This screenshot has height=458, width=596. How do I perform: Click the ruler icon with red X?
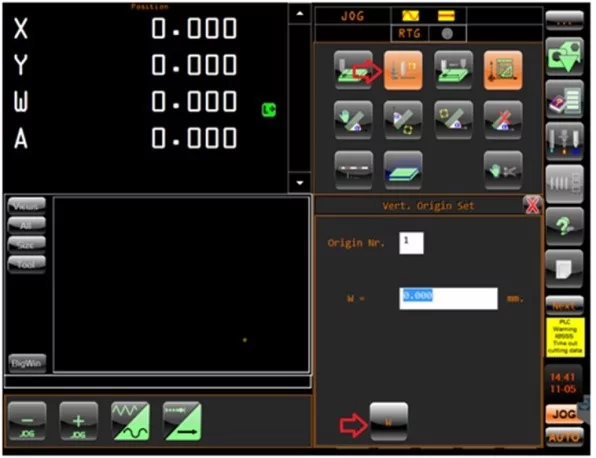point(503,120)
